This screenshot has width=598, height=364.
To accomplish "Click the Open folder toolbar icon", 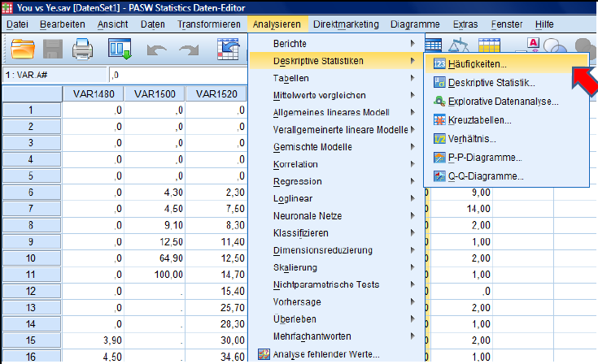I will 23,49.
